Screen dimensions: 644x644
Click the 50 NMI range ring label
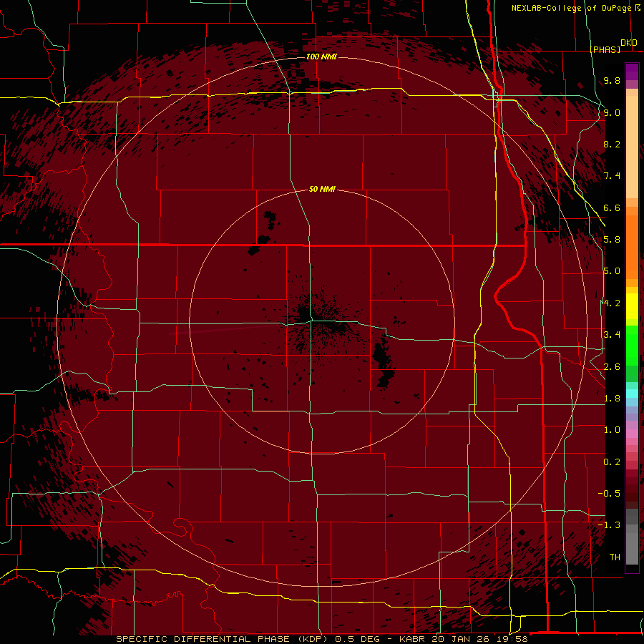pyautogui.click(x=322, y=189)
